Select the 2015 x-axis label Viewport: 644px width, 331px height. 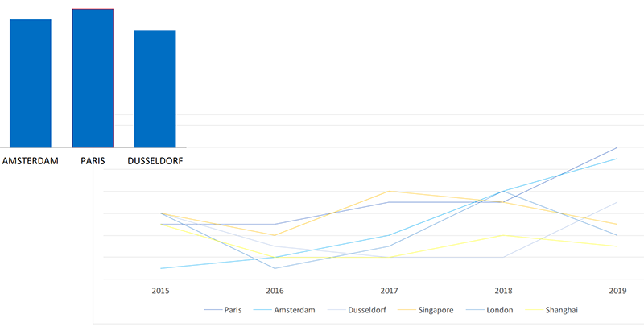161,291
